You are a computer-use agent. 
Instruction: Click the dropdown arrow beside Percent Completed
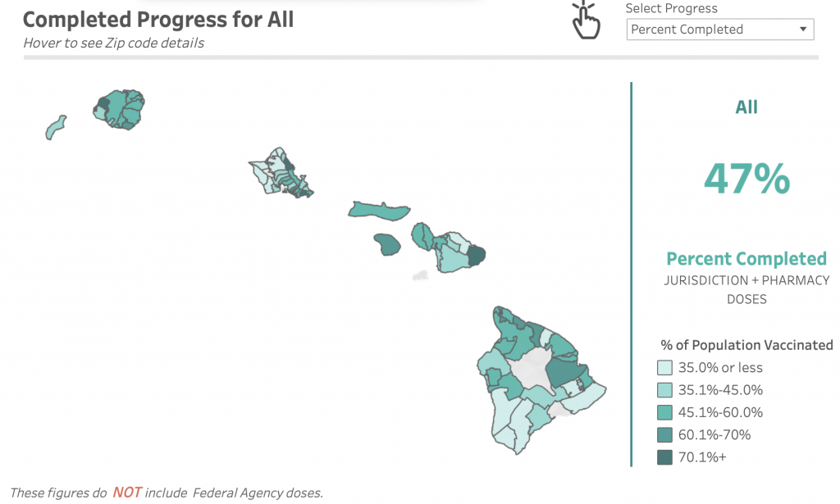click(x=802, y=30)
